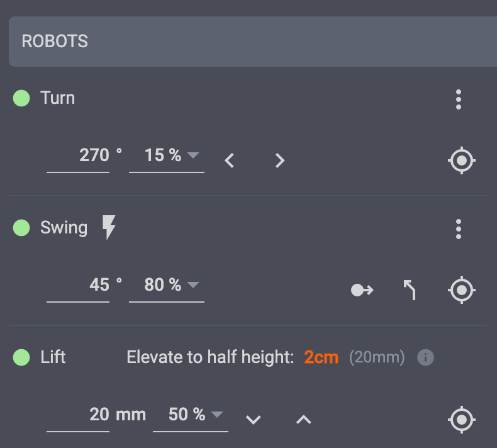Rotate Turn robot right with arrow
The width and height of the screenshot is (497, 448).
point(280,160)
